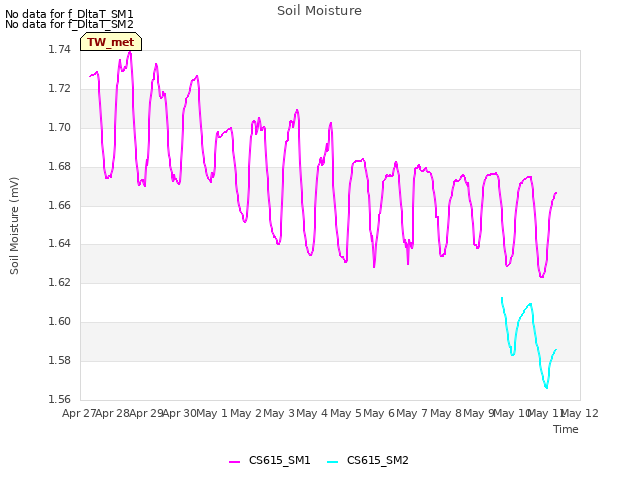
Task: Click the 'No data for f_DltaT_SM1' message
Action: click(69, 14)
